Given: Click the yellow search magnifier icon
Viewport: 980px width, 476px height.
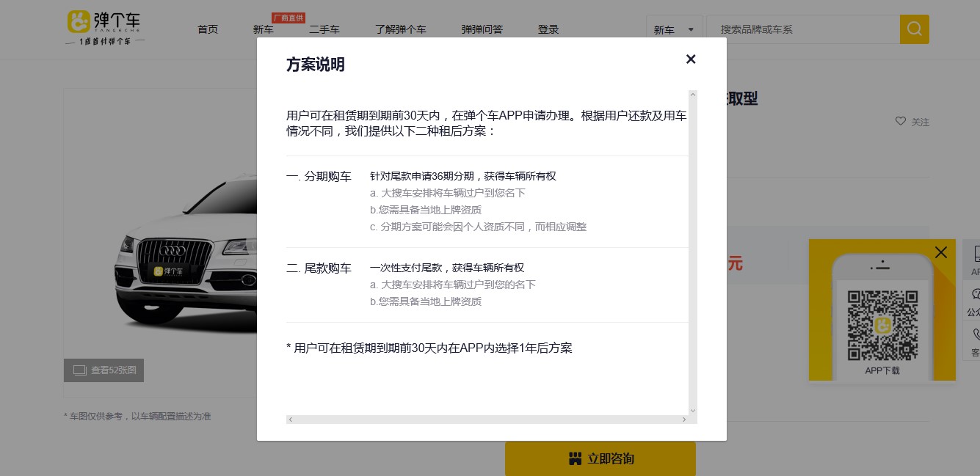Looking at the screenshot, I should tap(914, 29).
